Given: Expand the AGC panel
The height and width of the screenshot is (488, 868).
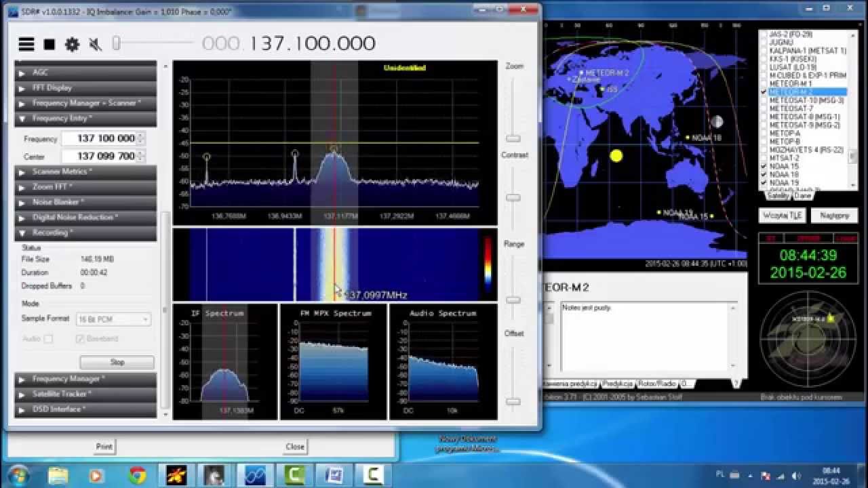Looking at the screenshot, I should [85, 72].
